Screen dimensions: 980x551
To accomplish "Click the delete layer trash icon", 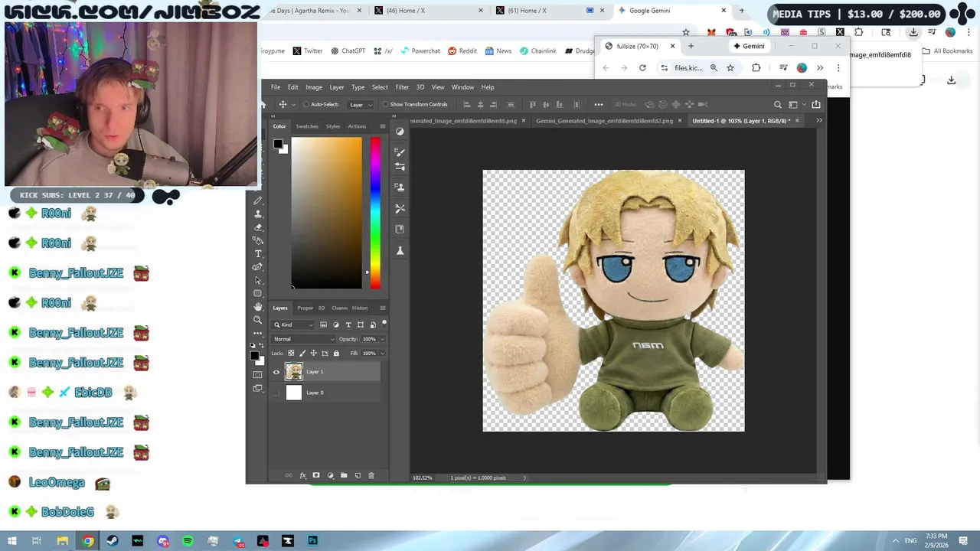I will coord(371,475).
